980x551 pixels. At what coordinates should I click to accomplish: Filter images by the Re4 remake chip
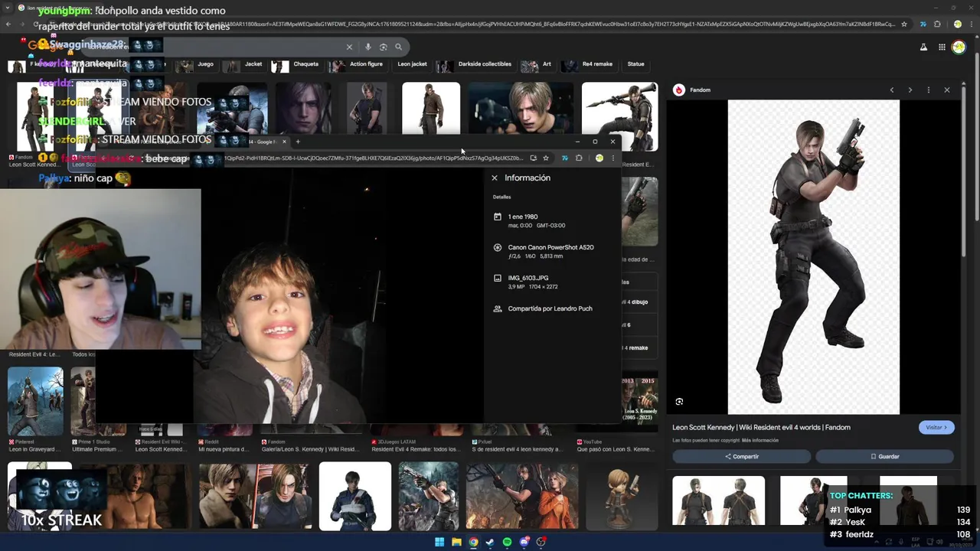click(x=589, y=64)
